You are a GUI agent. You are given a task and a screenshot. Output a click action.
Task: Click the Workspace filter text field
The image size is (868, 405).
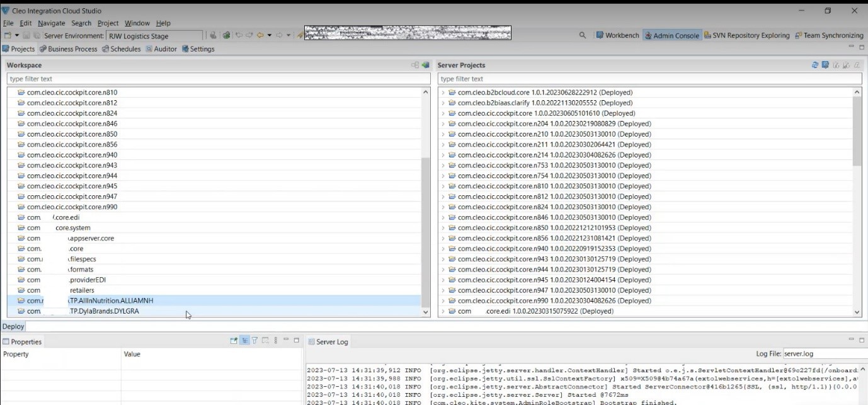(x=219, y=79)
